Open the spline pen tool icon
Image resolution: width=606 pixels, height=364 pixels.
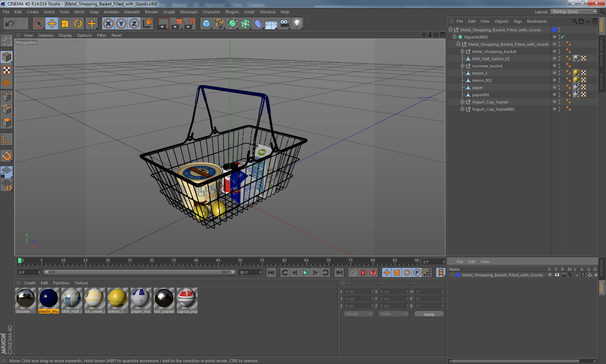[x=219, y=24]
